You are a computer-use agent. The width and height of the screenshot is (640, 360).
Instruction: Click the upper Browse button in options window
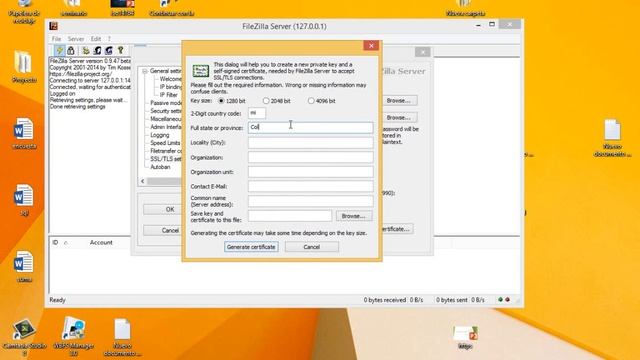399,100
